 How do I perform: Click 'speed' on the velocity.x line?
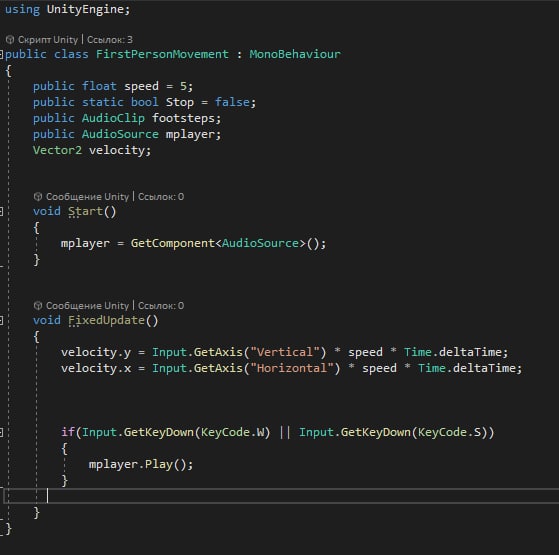coord(379,368)
